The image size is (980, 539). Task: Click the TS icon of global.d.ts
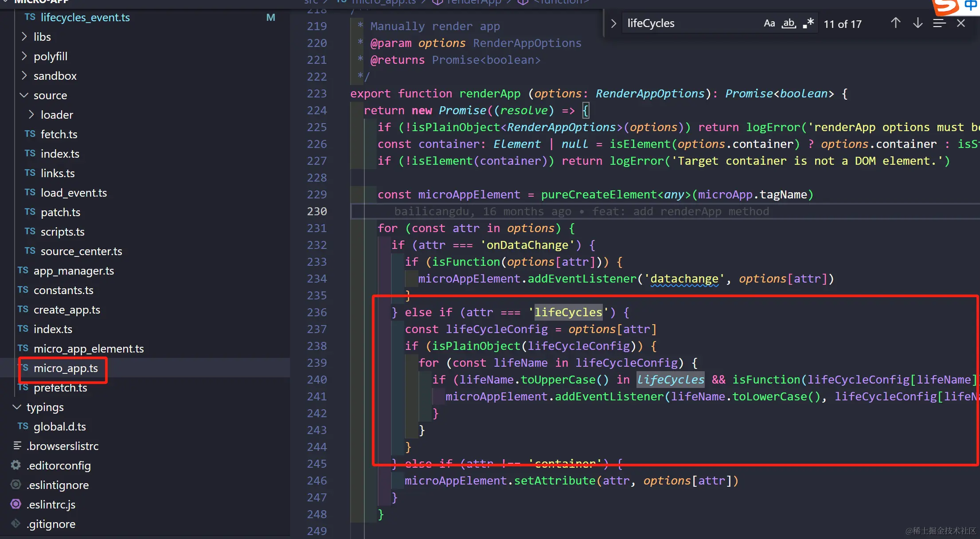pos(23,426)
